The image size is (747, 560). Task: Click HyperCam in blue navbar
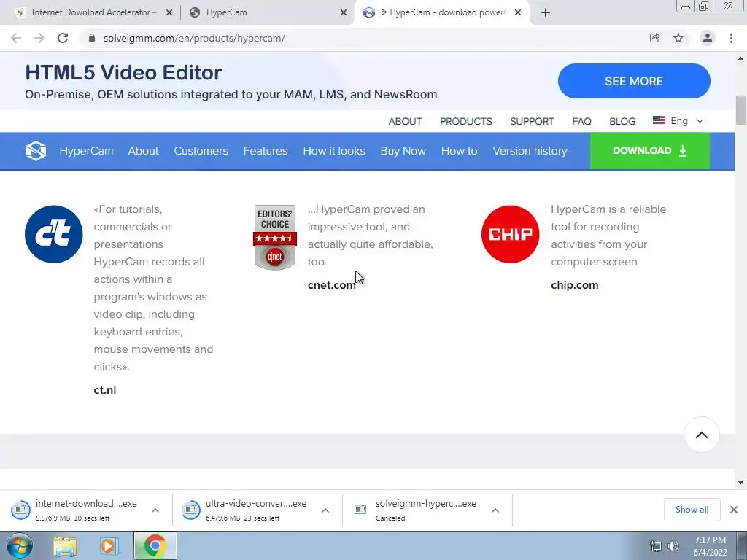coord(86,151)
